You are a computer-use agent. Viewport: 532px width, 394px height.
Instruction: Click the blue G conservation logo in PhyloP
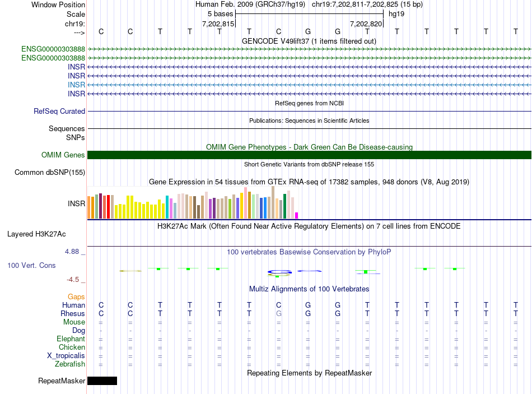pyautogui.click(x=279, y=272)
